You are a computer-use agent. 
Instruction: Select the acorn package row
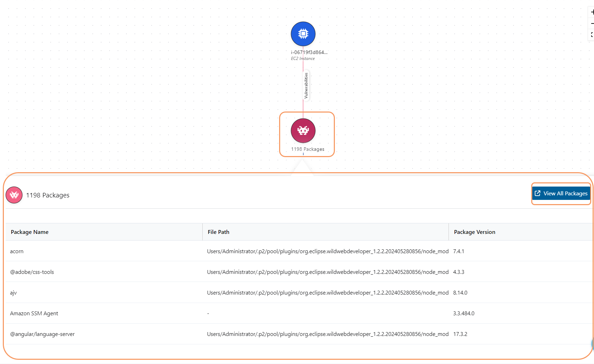coord(16,251)
